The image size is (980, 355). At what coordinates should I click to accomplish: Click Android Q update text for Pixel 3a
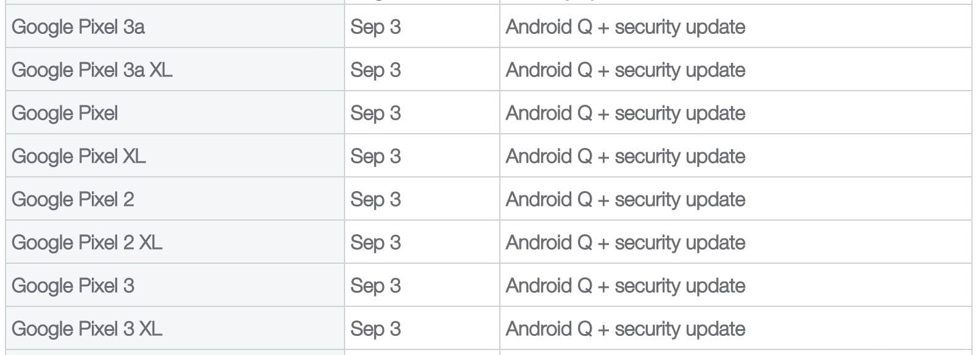[626, 27]
